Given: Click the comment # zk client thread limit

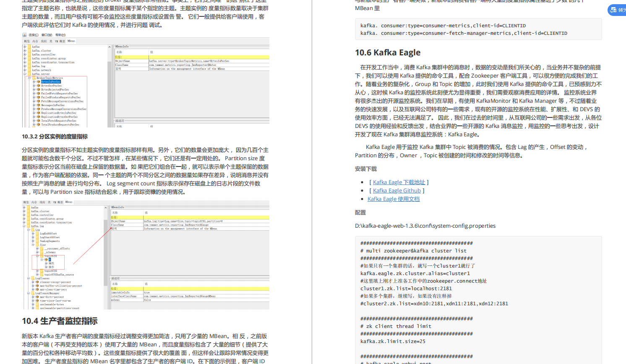Looking at the screenshot, I should (x=396, y=326).
